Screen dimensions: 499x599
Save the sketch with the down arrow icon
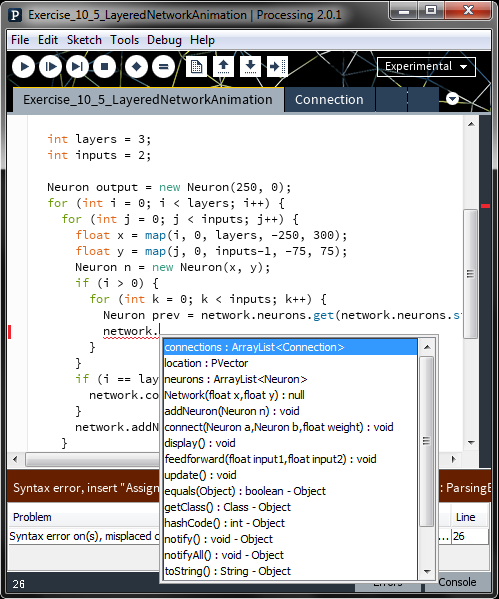[x=250, y=67]
